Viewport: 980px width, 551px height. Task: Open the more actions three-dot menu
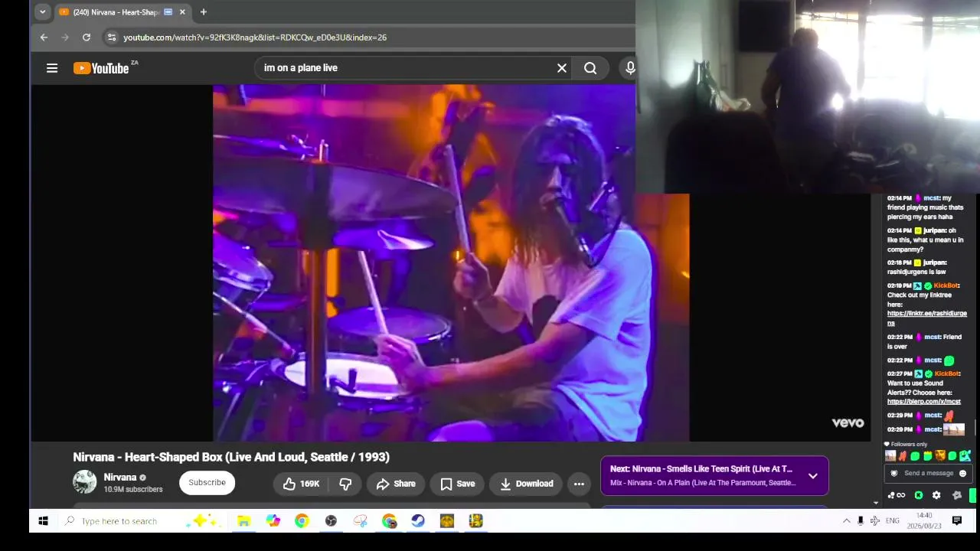tap(579, 484)
